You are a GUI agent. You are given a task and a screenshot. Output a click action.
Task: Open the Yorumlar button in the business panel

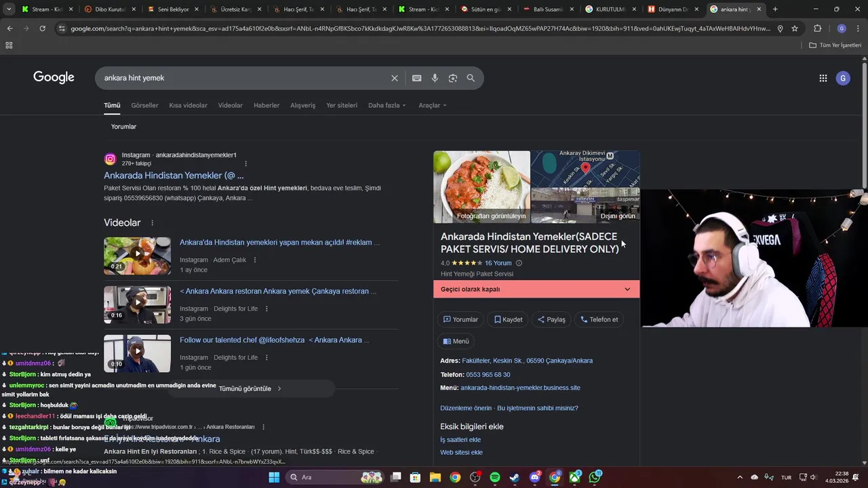(x=460, y=320)
